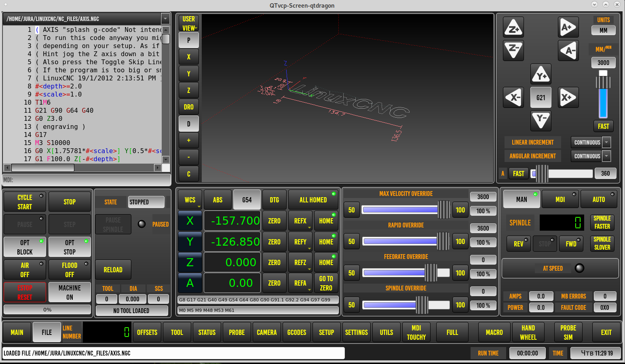
Task: Toggle OPT STOP option
Action: point(70,247)
